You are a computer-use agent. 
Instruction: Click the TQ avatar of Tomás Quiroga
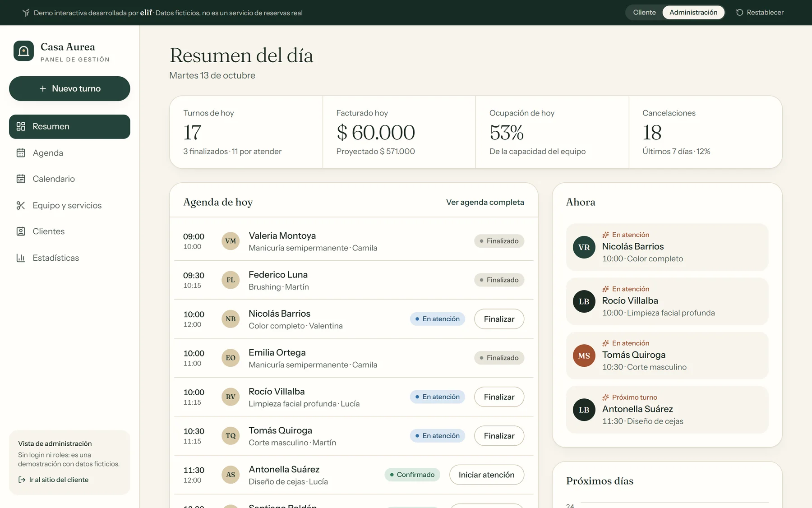click(231, 436)
